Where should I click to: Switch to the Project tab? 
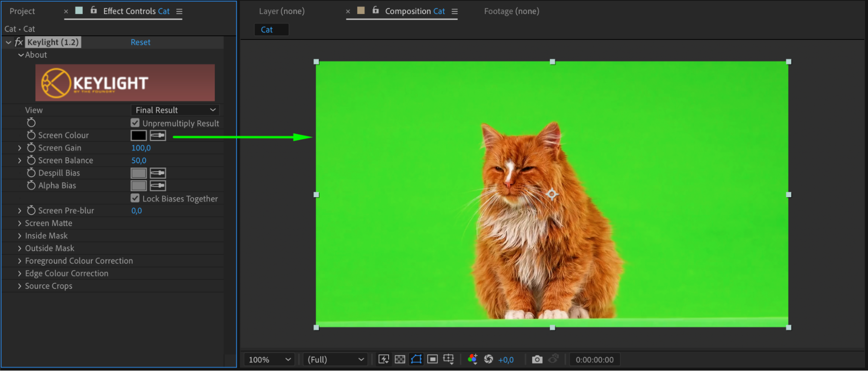pos(22,11)
